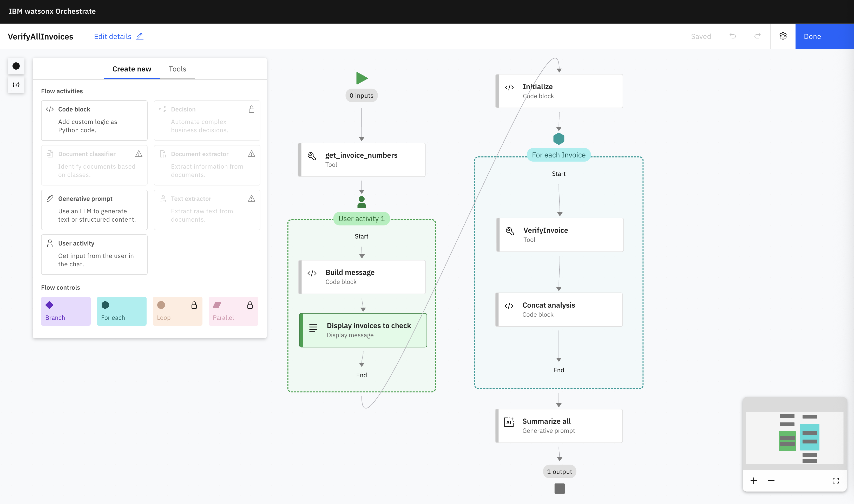Choose the purple Branch flow control

click(x=66, y=311)
